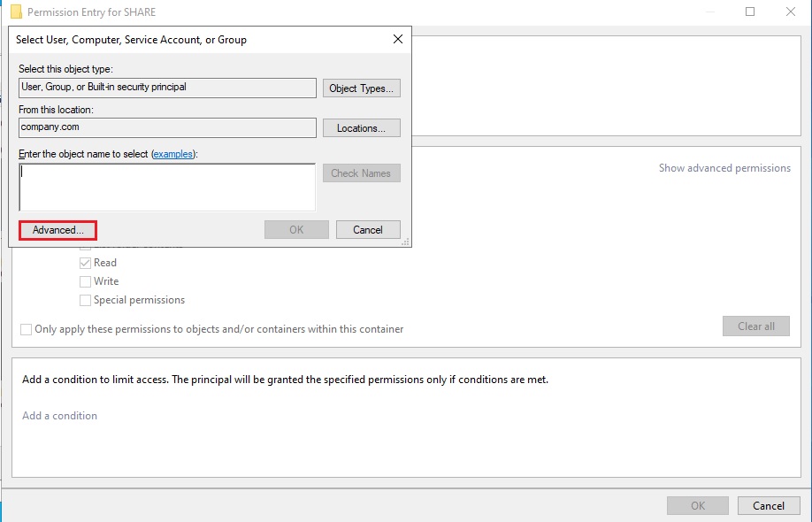This screenshot has width=812, height=522.
Task: Focus the object name text box
Action: click(x=167, y=186)
